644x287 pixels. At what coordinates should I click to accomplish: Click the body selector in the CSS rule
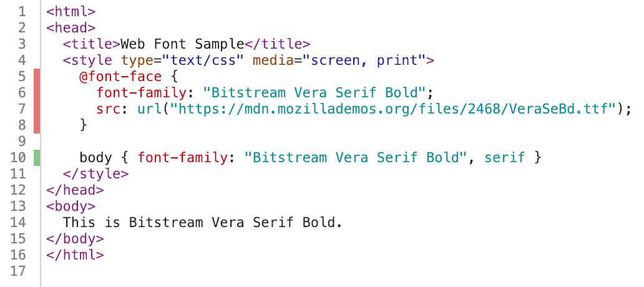click(x=95, y=157)
